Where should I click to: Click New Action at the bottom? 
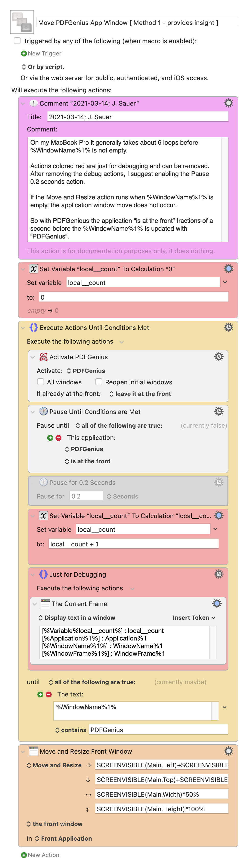tap(40, 855)
